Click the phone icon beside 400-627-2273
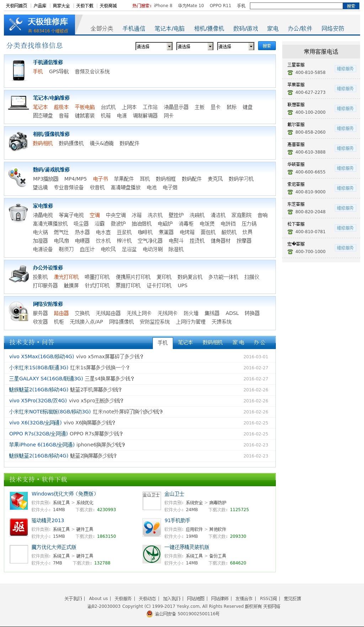This screenshot has height=627, width=364. coord(290,92)
